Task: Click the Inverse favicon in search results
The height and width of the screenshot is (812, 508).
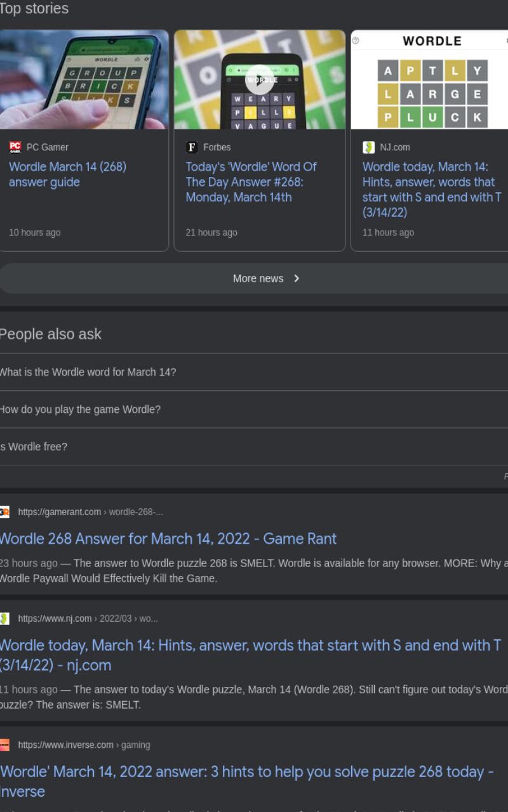Action: [4, 745]
